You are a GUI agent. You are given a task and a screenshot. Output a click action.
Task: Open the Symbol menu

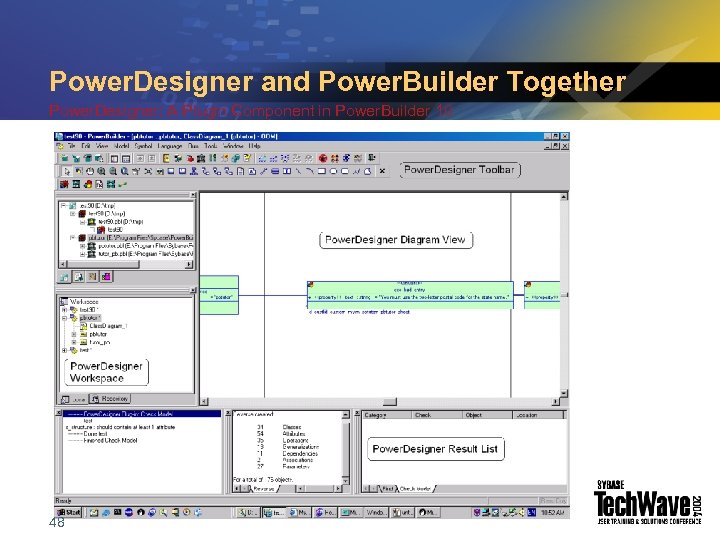[x=143, y=146]
